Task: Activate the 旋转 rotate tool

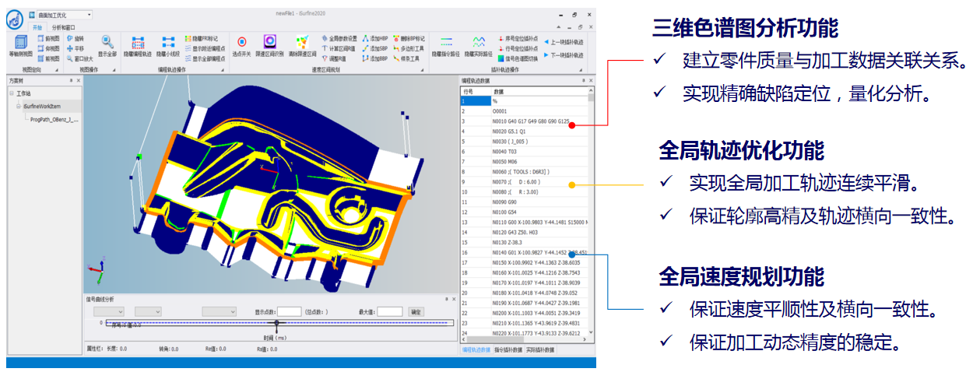Action: pyautogui.click(x=76, y=38)
